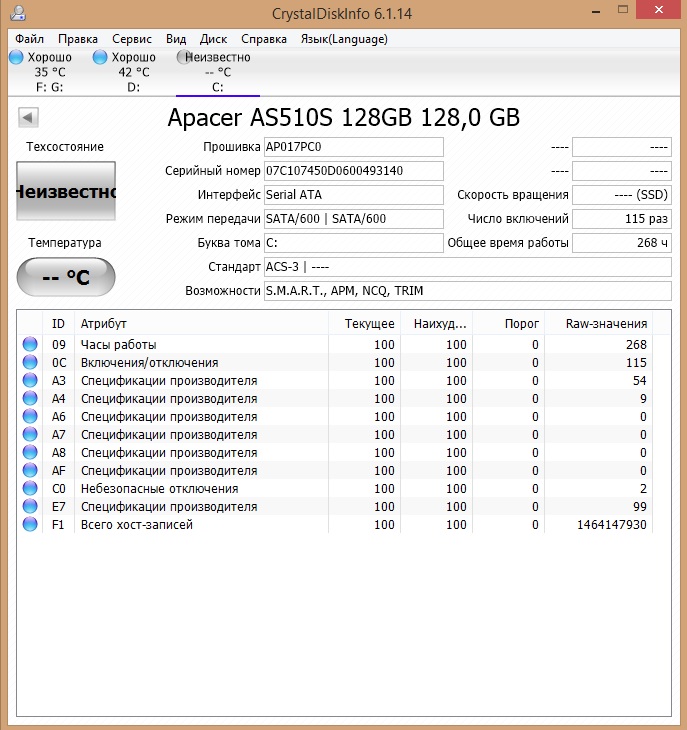Viewport: 687px width, 730px height.
Task: Click status orb for attribute AF
Action: point(30,470)
